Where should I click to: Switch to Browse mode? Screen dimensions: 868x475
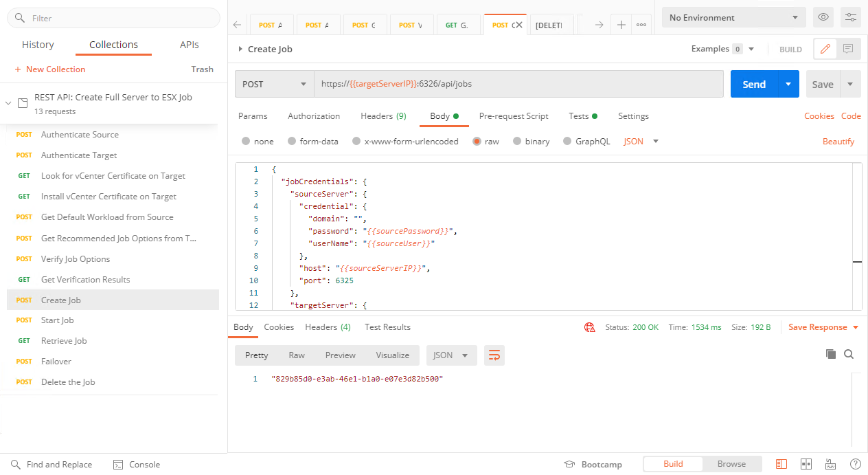coord(731,464)
